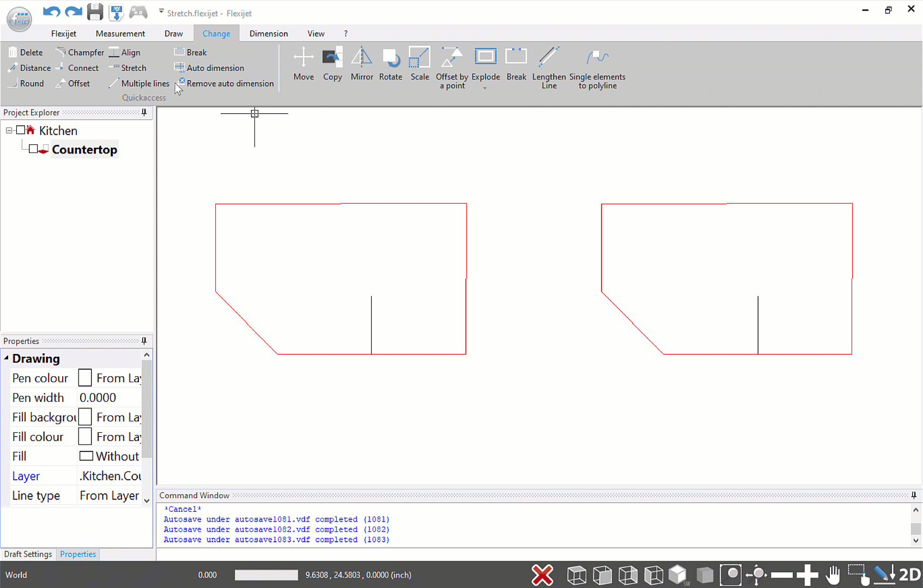The height and width of the screenshot is (588, 923).
Task: Select the Mirror tool
Action: tap(361, 65)
